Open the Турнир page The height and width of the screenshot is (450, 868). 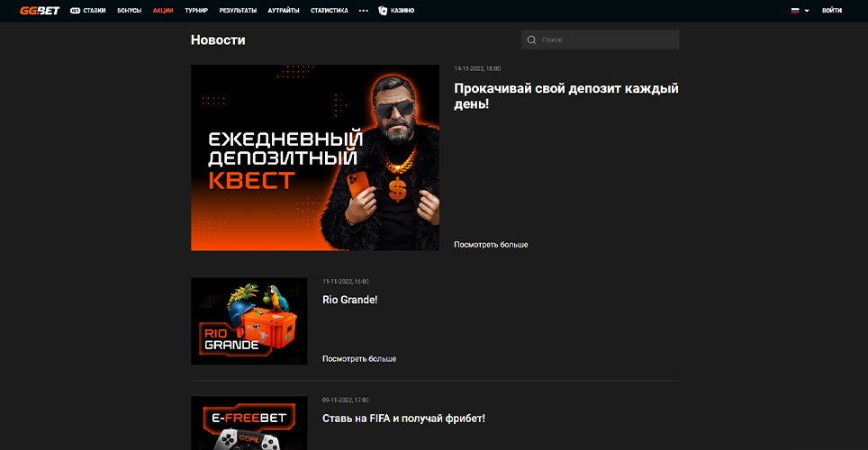196,11
